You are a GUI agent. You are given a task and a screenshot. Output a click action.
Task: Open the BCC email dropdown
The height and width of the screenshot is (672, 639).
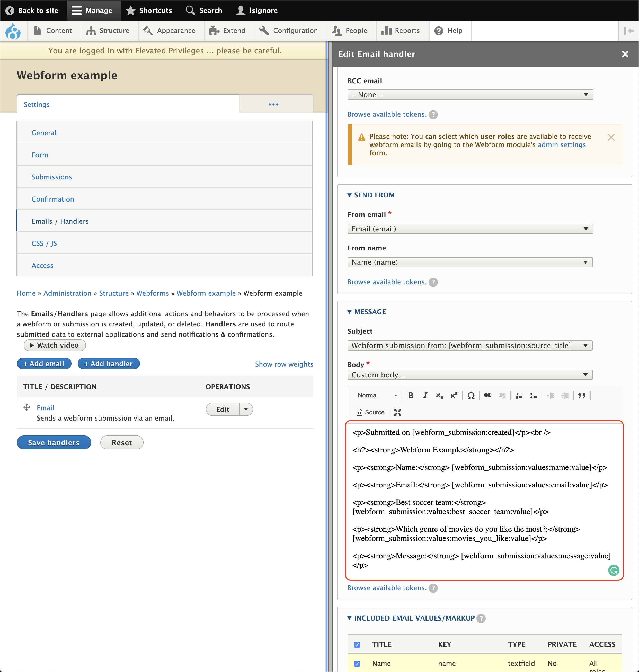tap(470, 95)
